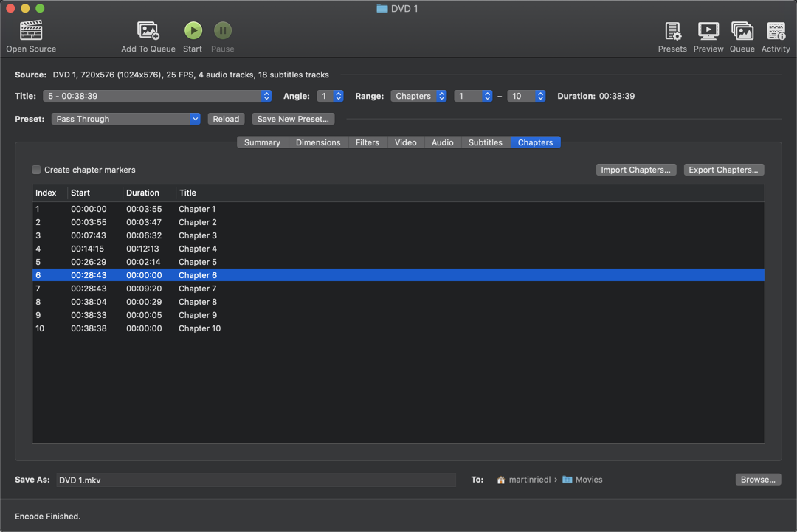
Task: Open the Range mode dropdown showing Chapters
Action: point(418,95)
